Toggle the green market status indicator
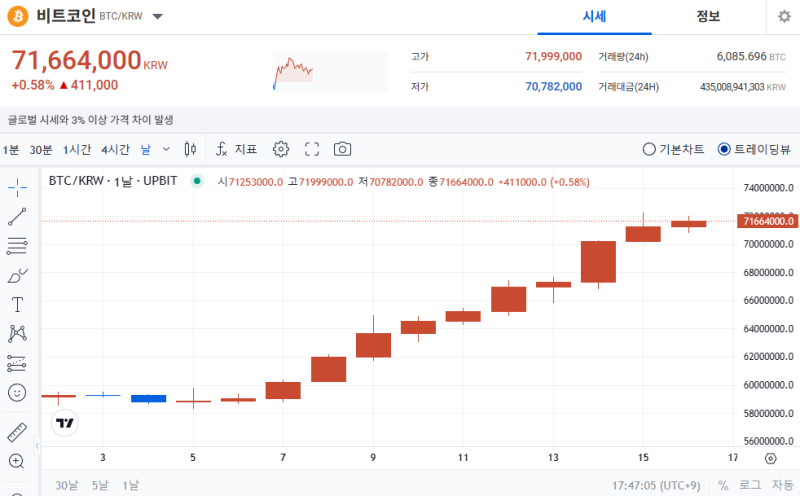The width and height of the screenshot is (800, 496). click(x=196, y=181)
